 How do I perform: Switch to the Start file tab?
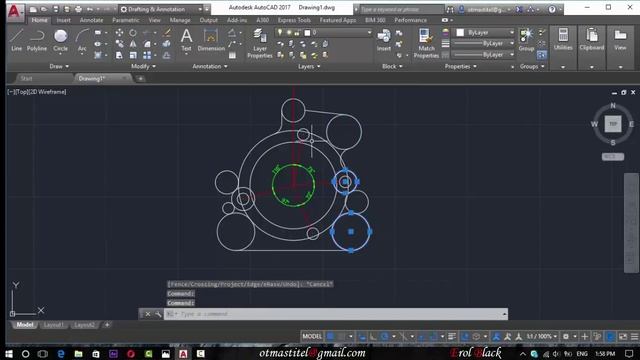point(27,78)
